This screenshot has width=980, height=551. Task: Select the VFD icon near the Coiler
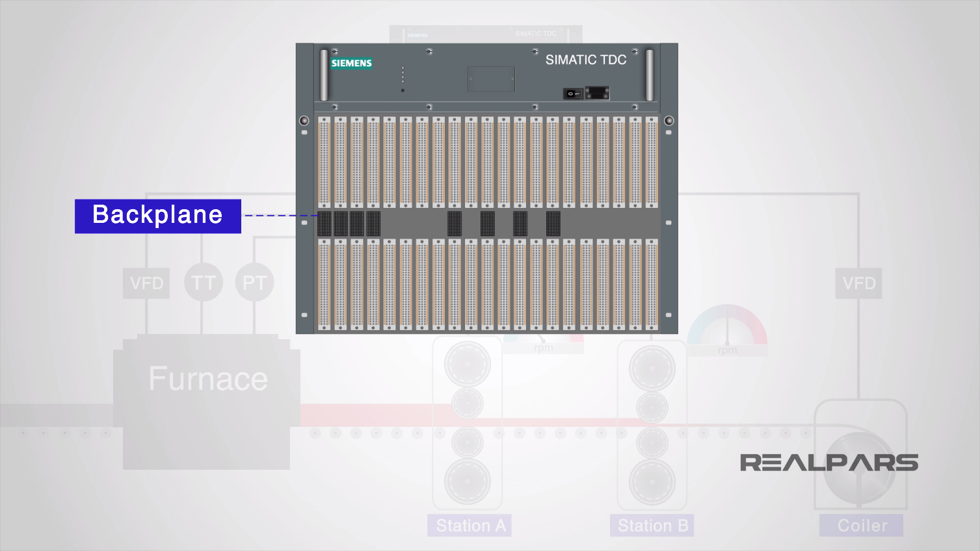click(x=859, y=283)
